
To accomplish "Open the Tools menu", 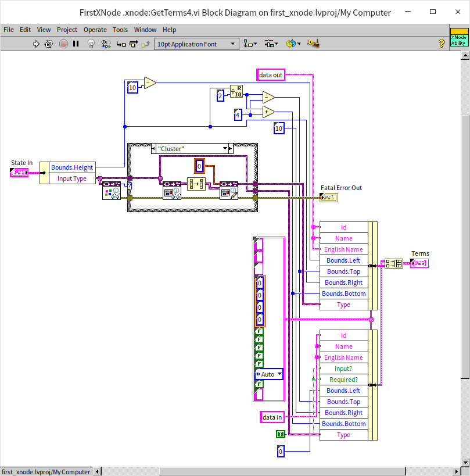I will point(120,30).
